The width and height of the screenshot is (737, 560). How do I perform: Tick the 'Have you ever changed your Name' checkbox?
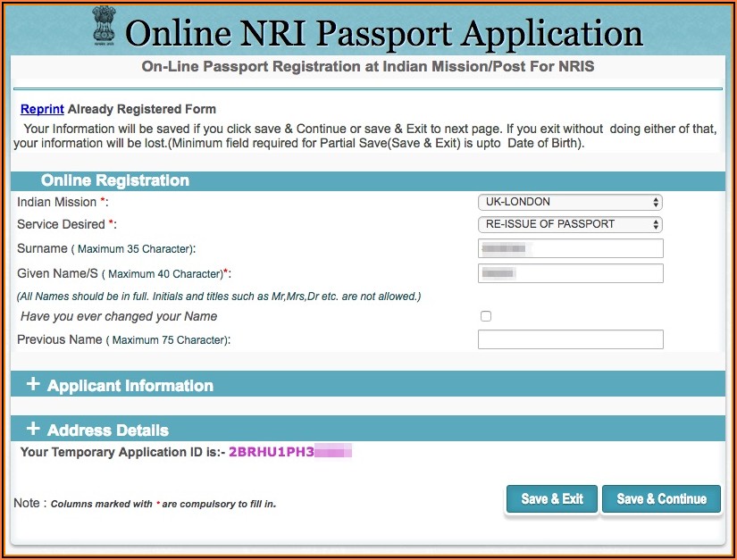(x=486, y=316)
